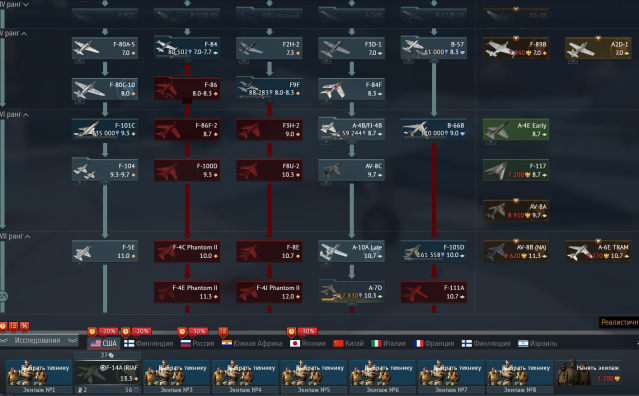Screen dimensions: 639x396
Task: Click the F-89B premium aircraft
Action: tap(516, 48)
